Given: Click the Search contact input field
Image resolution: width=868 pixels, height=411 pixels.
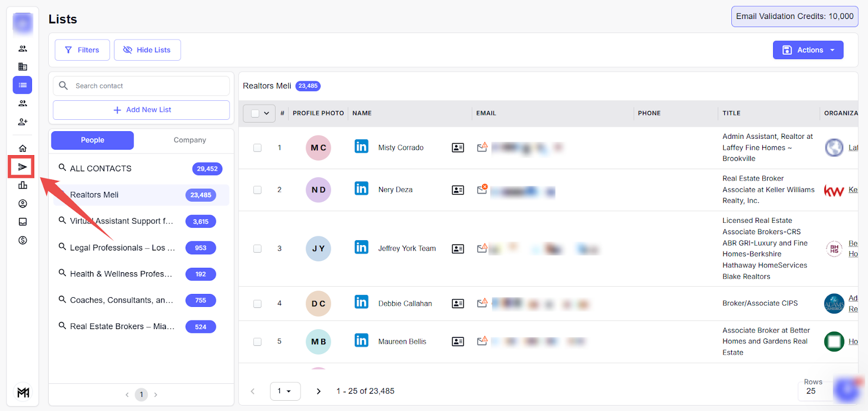Looking at the screenshot, I should click(146, 86).
